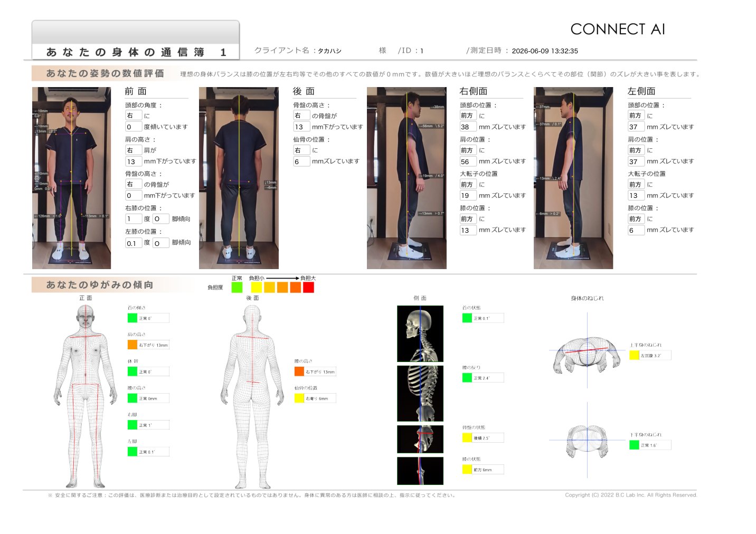Click the 仙骨の位置 field showing 6
This screenshot has height=534, width=756.
[x=301, y=161]
